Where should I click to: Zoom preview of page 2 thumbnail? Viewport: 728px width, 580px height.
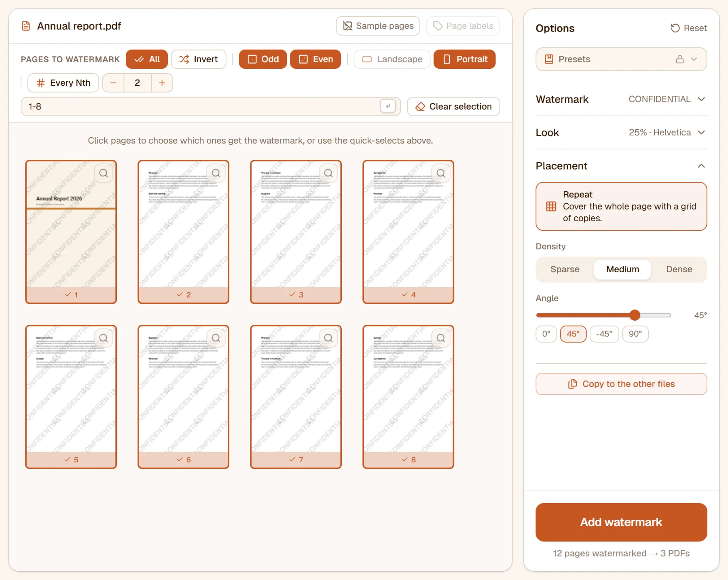[216, 173]
